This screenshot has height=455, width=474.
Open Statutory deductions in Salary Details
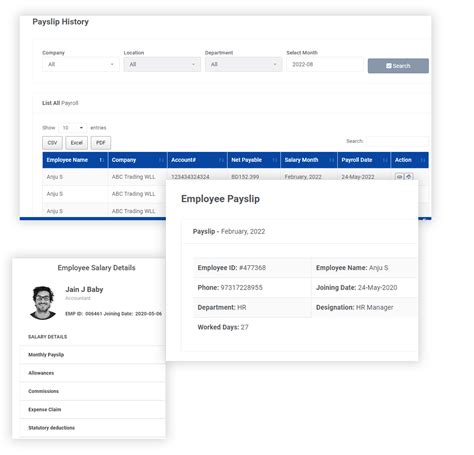[92, 428]
